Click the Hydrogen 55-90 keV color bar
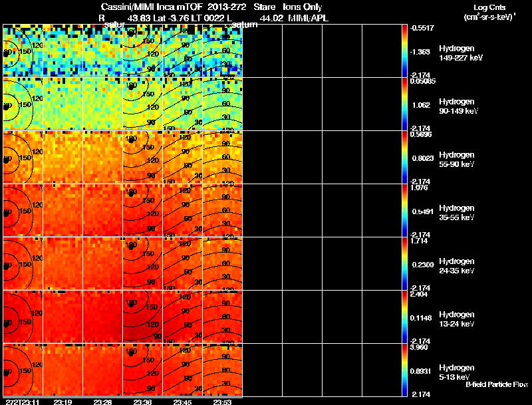Image resolution: width=532 pixels, height=405 pixels. click(404, 158)
